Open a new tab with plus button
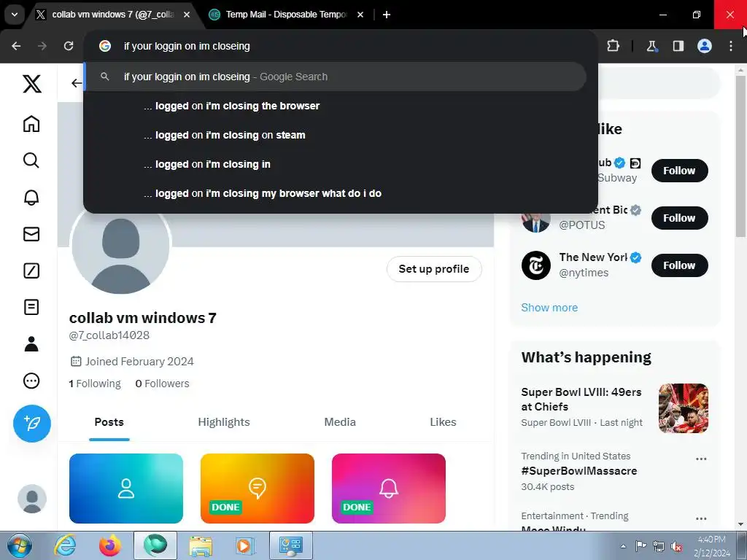This screenshot has height=560, width=747. [x=387, y=15]
